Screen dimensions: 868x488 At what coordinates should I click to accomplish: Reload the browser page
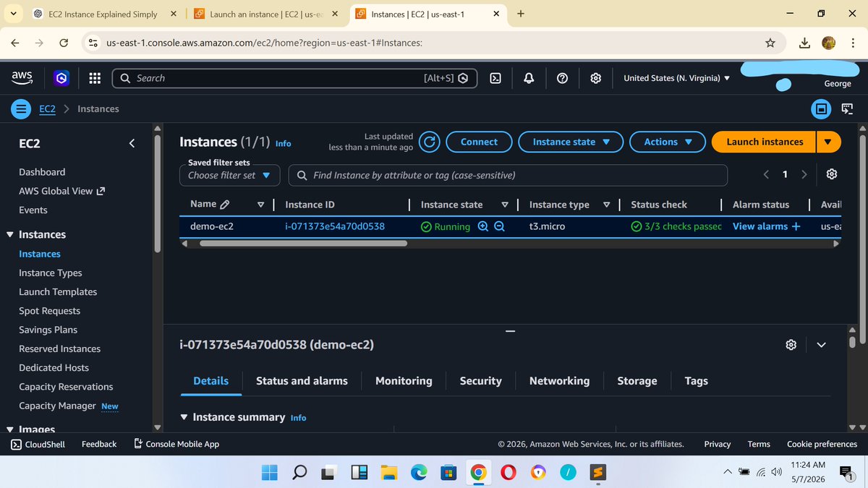(x=64, y=43)
